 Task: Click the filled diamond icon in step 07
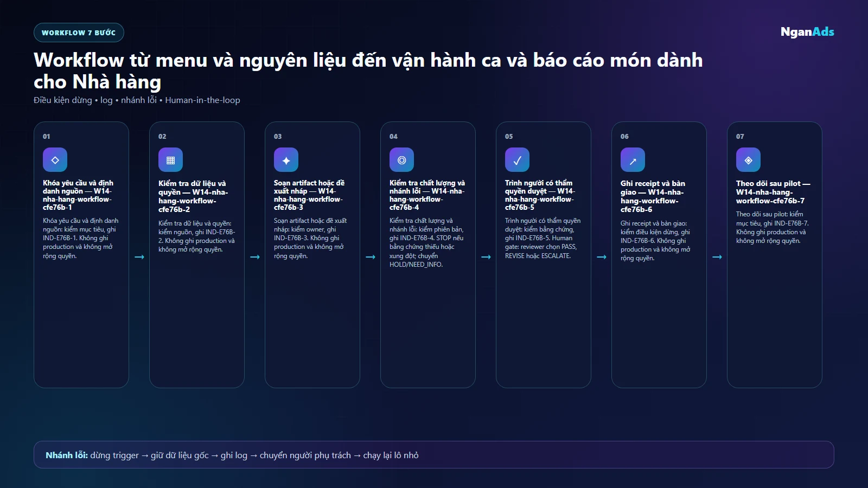pos(748,160)
